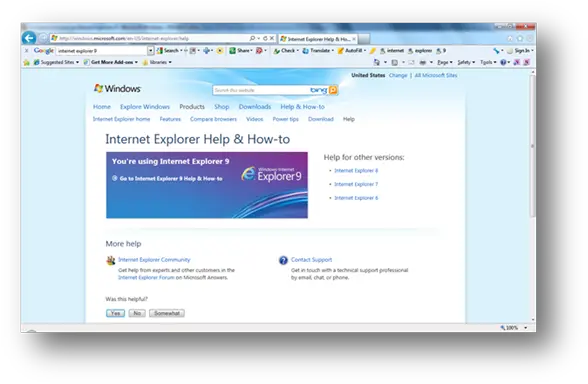The height and width of the screenshot is (384, 588).
Task: Click the Change country link
Action: coord(398,75)
